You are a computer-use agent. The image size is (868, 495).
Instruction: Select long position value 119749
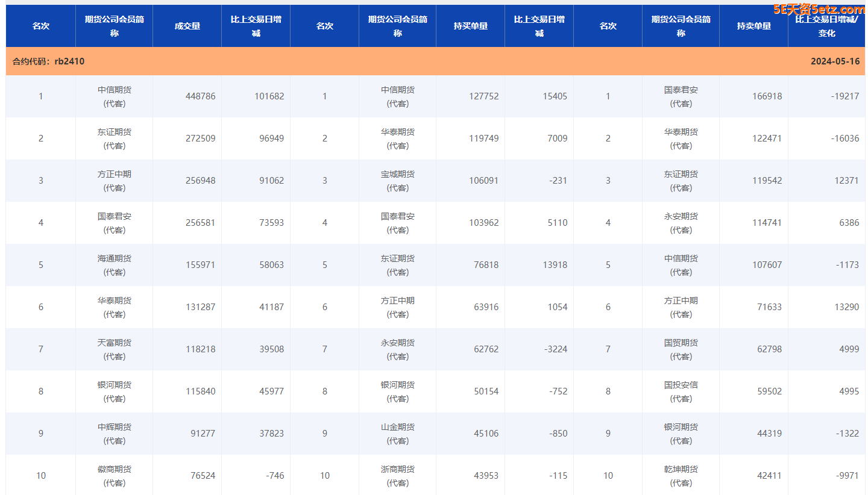(x=483, y=139)
